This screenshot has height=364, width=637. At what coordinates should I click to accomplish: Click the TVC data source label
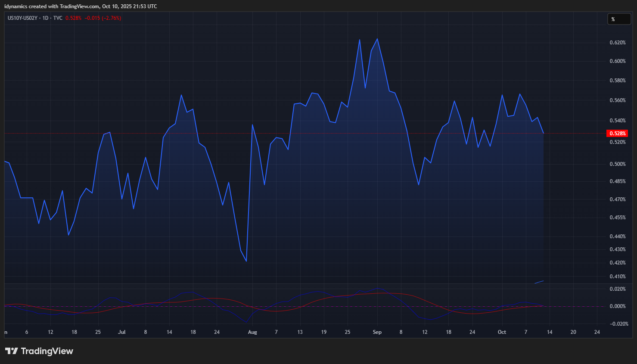[x=58, y=18]
